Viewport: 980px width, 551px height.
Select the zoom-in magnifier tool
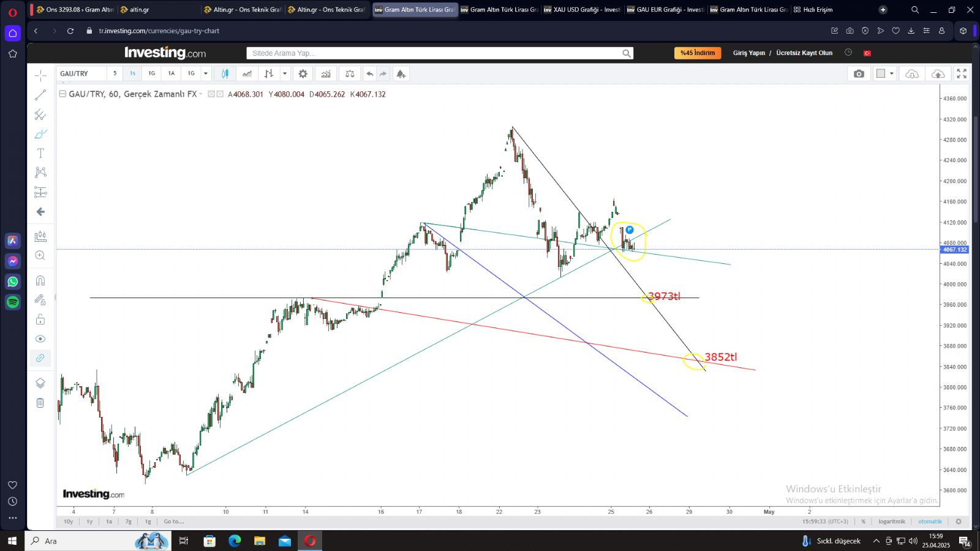tap(40, 255)
